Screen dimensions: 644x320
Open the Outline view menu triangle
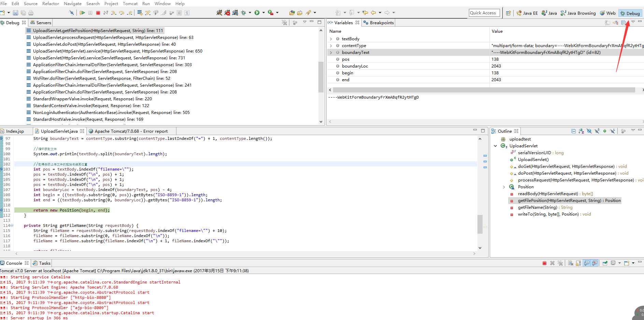(633, 130)
